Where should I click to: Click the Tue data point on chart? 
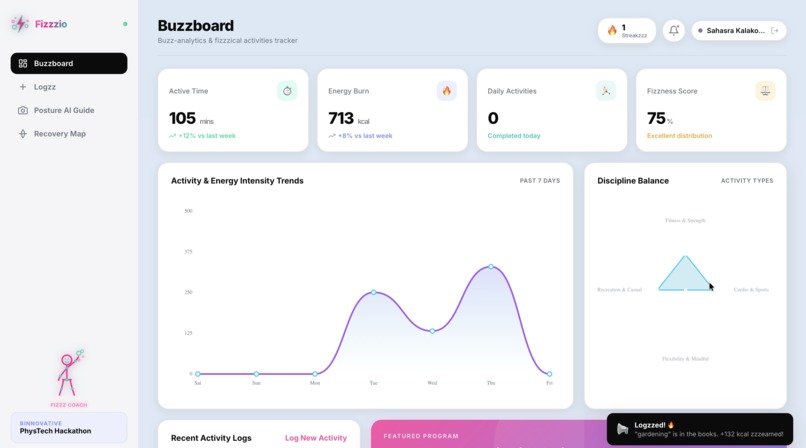tap(374, 292)
